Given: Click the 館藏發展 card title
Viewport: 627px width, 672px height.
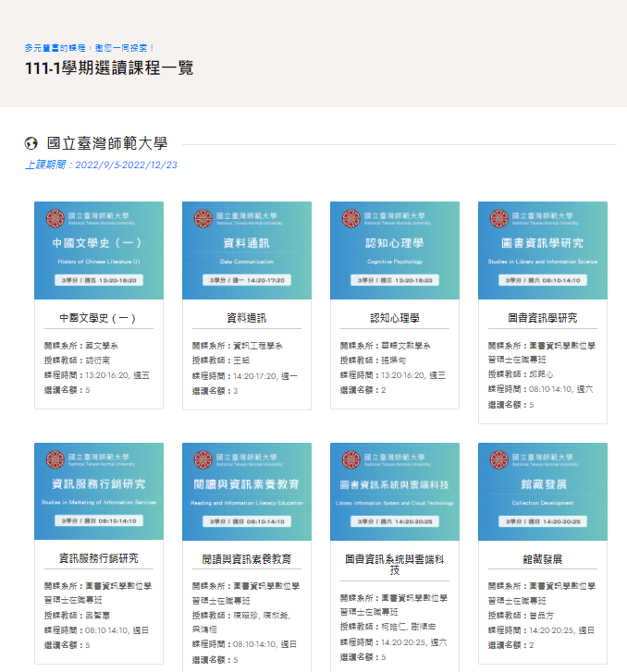Looking at the screenshot, I should click(543, 559).
